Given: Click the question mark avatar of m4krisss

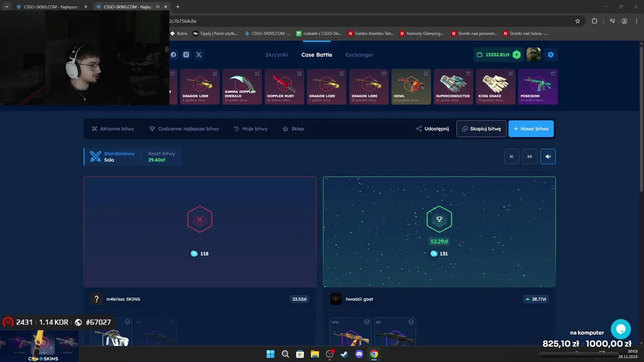Looking at the screenshot, I should tap(97, 299).
